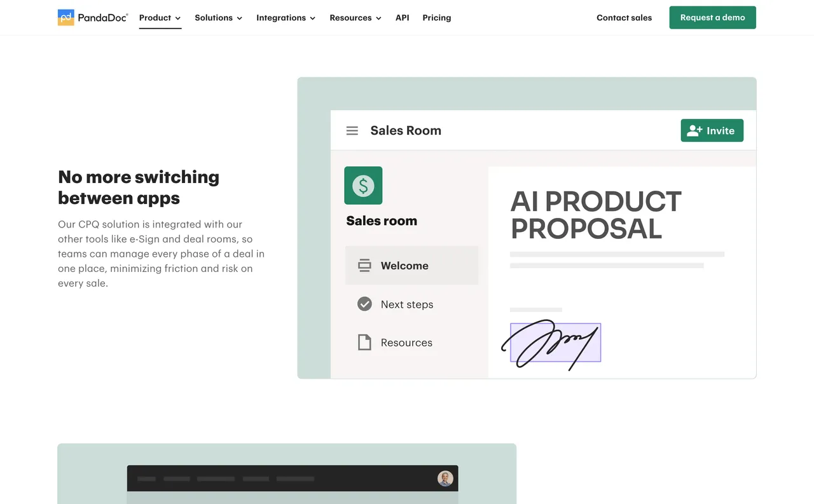
Task: Click the PandaDoc logo icon
Action: point(66,18)
